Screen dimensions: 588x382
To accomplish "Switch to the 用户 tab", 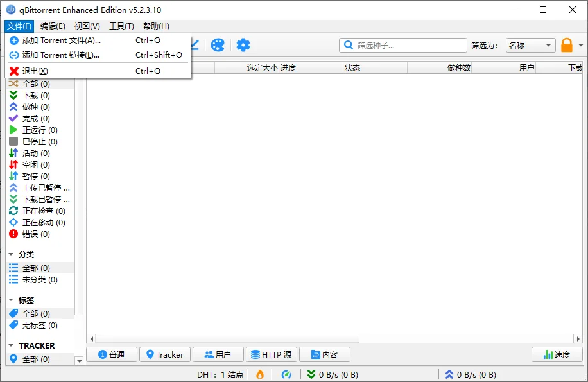I will coord(218,354).
